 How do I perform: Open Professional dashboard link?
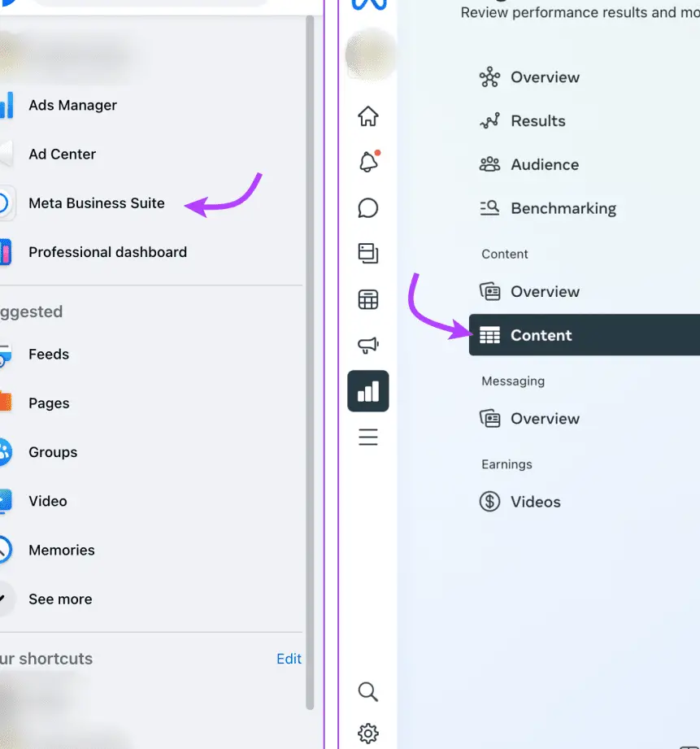coord(107,252)
